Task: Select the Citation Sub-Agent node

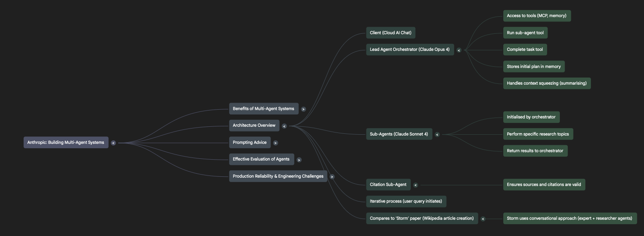Action: pos(388,185)
